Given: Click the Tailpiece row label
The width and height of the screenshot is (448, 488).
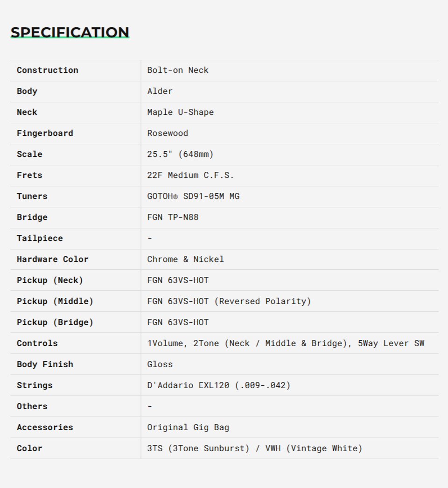Looking at the screenshot, I should pyautogui.click(x=40, y=238).
